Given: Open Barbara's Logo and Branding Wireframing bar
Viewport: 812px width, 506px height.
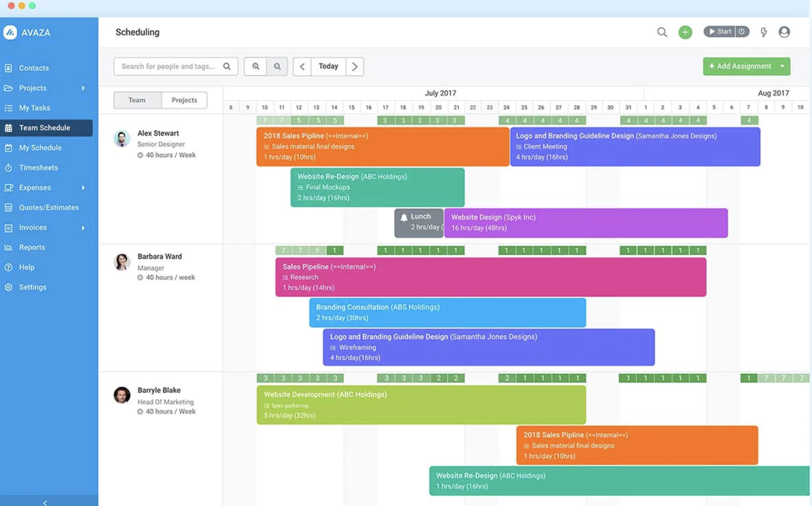Looking at the screenshot, I should (x=489, y=347).
